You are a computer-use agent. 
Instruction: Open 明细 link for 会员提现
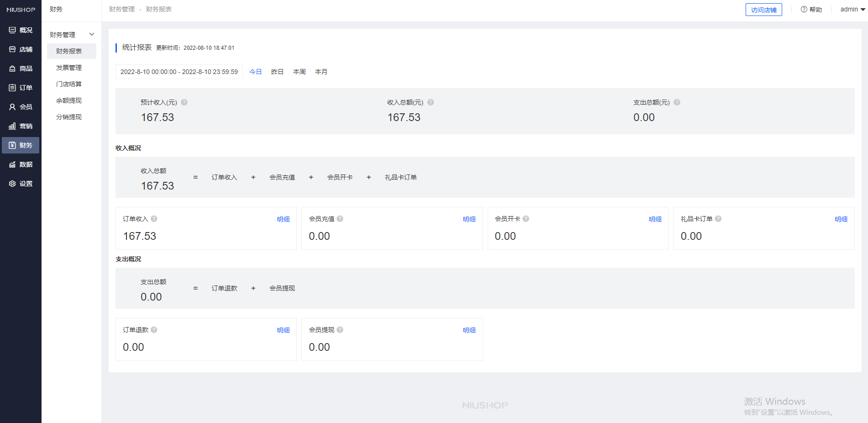pos(469,330)
